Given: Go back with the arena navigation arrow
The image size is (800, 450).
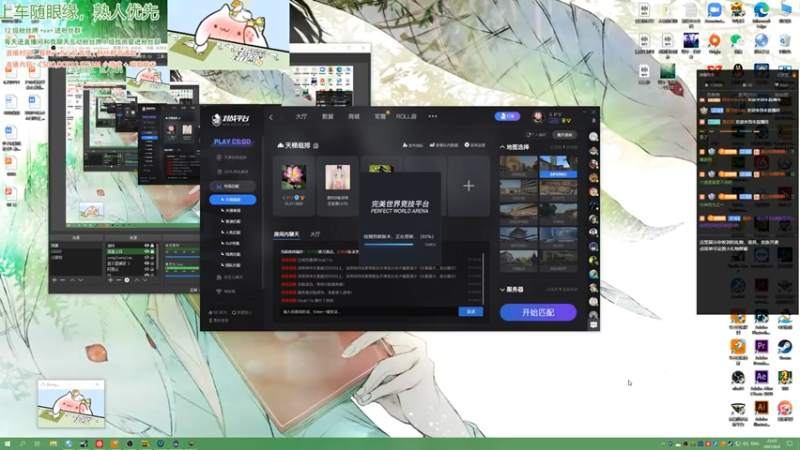Looking at the screenshot, I should point(271,117).
